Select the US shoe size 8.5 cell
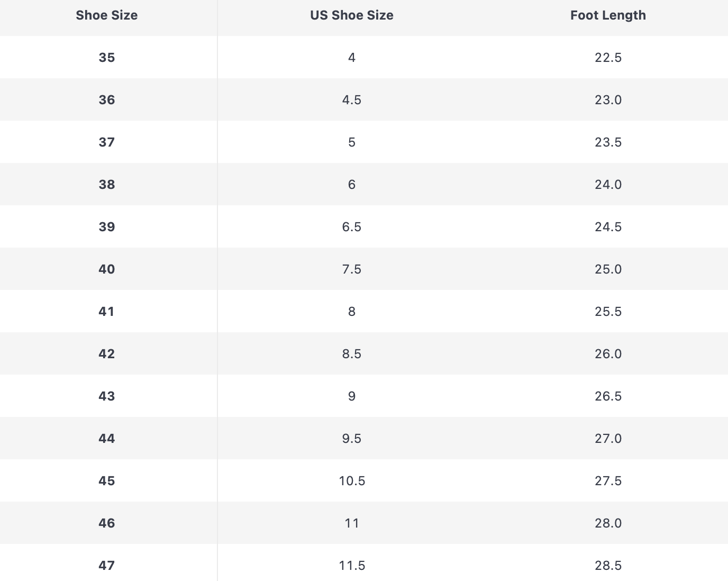Viewport: 728px width, 581px height. tap(351, 354)
